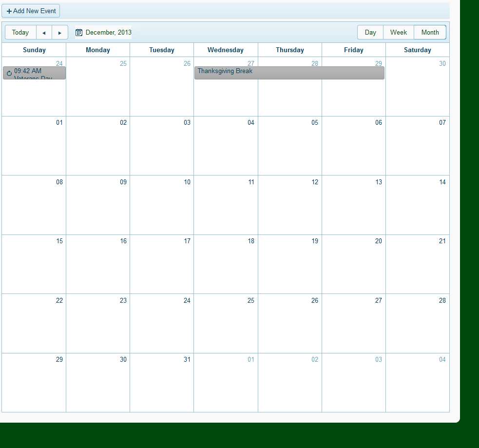Click the Tuesday column header

[x=162, y=50]
